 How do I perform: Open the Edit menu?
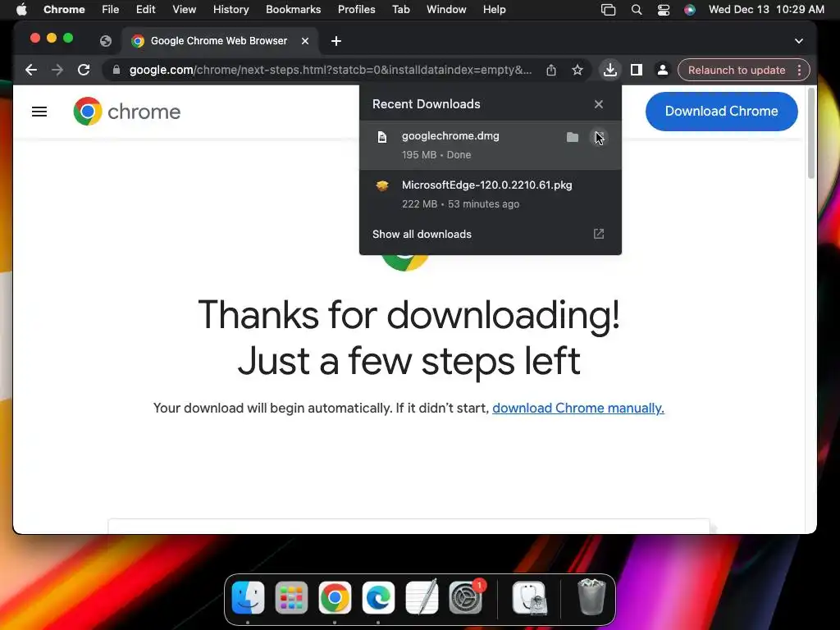[145, 10]
